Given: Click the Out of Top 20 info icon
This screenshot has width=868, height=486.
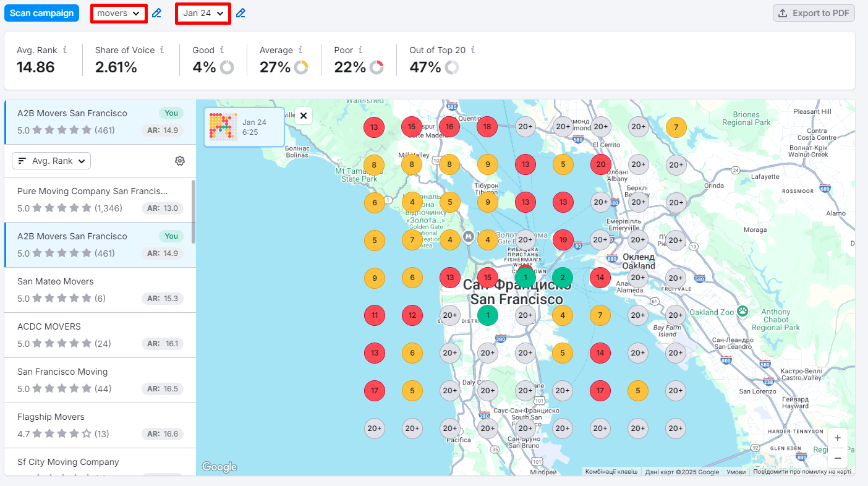Looking at the screenshot, I should click(x=473, y=50).
